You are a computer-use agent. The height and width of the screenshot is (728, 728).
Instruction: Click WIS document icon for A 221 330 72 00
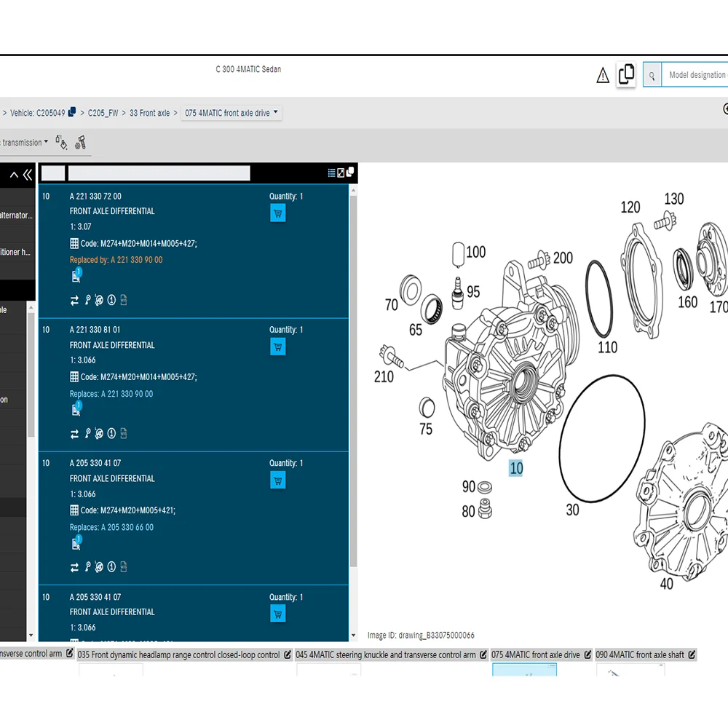[124, 301]
